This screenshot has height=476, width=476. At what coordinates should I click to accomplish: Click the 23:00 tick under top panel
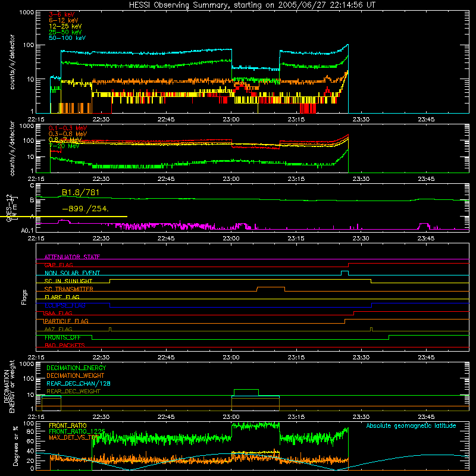point(231,120)
